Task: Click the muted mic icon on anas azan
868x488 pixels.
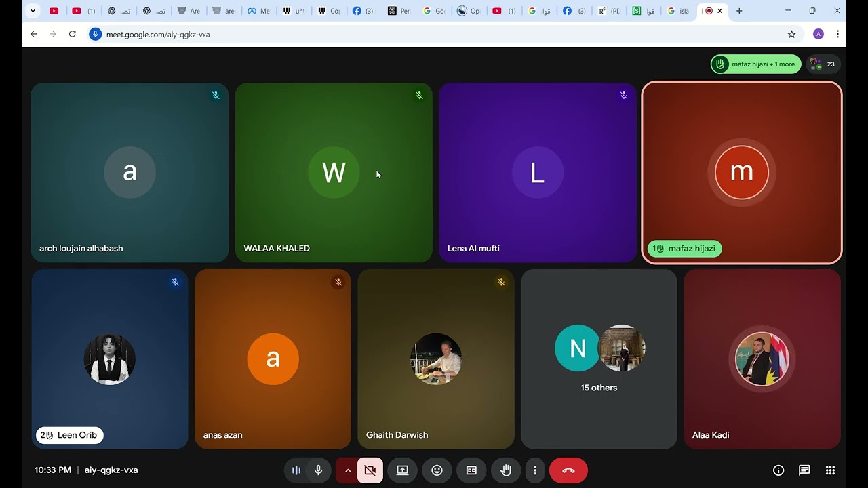Action: 338,282
